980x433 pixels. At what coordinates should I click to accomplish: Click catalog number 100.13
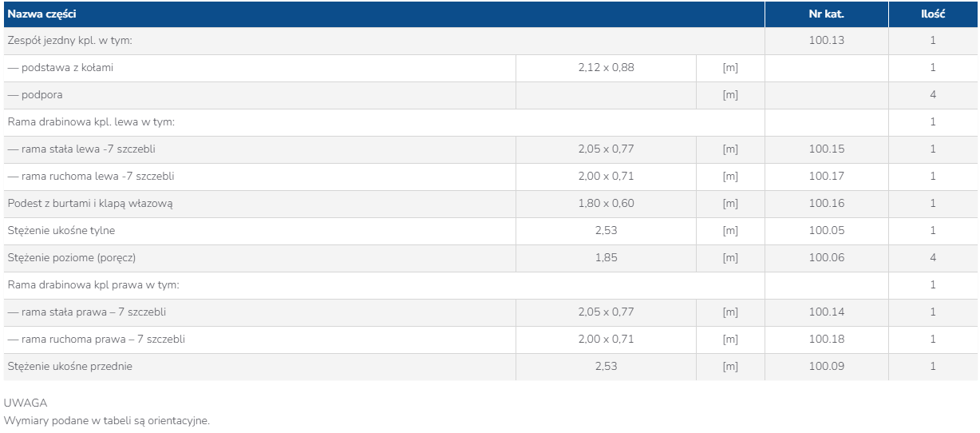(x=826, y=41)
